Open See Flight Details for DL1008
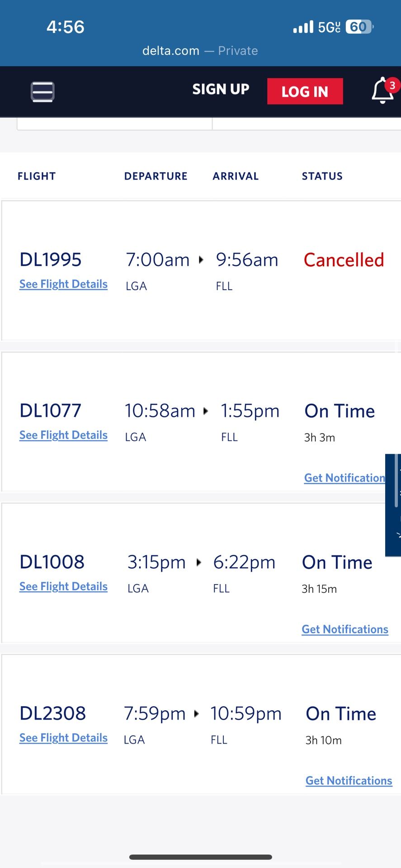This screenshot has height=868, width=401. [x=63, y=587]
